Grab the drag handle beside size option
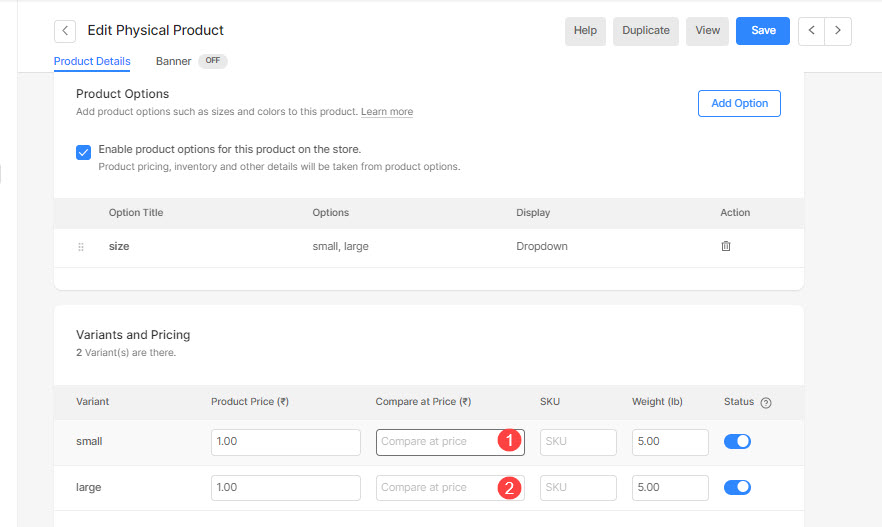This screenshot has width=882, height=527. click(81, 247)
